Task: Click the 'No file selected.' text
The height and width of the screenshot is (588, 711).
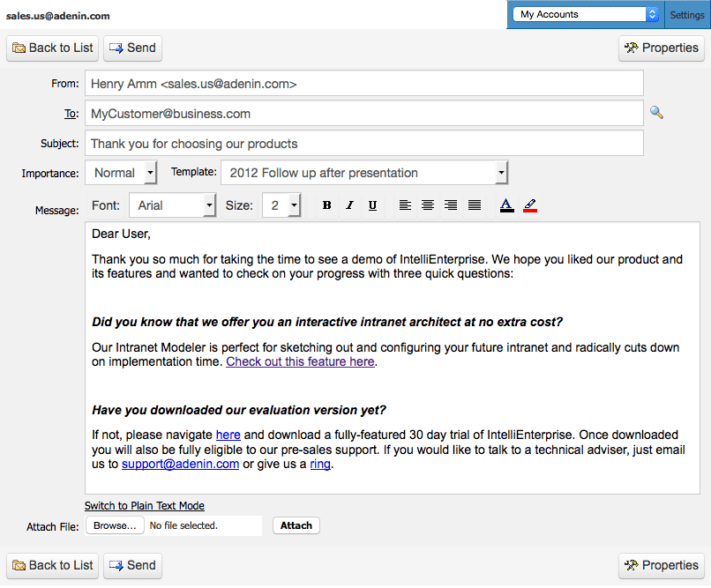Action: point(183,526)
